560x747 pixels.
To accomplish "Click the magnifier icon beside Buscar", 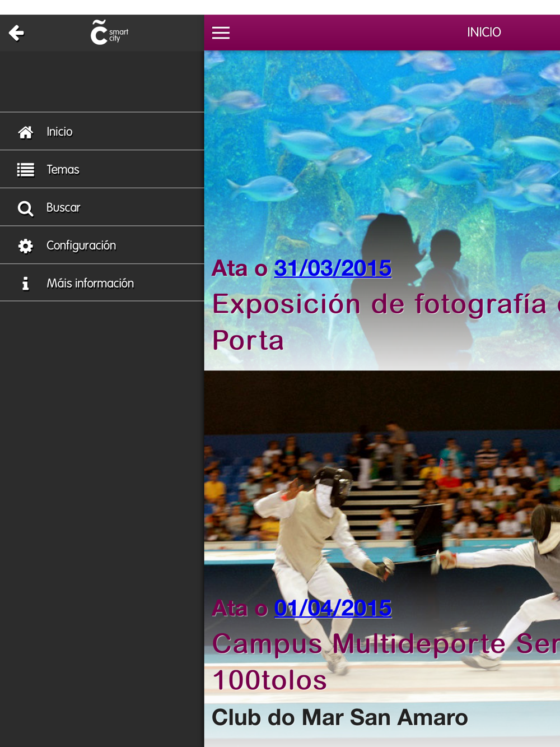I will 25,208.
